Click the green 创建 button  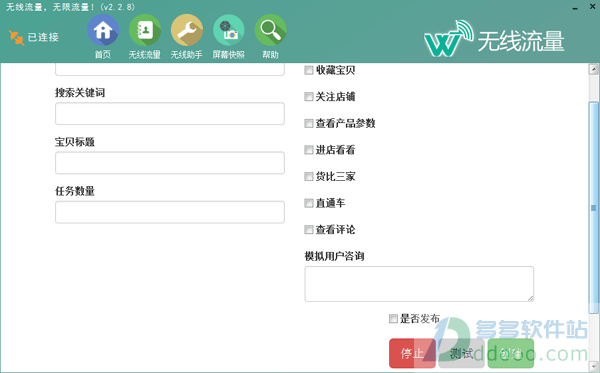pyautogui.click(x=510, y=353)
